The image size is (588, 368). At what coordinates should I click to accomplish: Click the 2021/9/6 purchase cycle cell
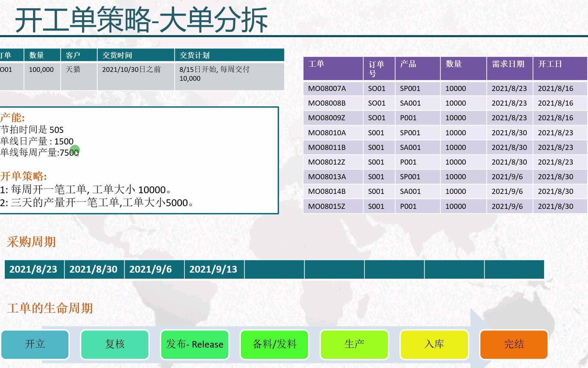click(154, 269)
